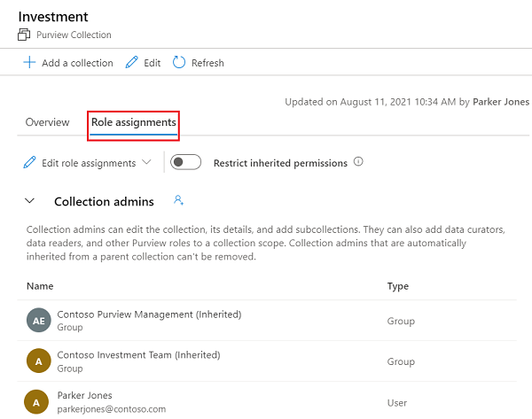The height and width of the screenshot is (419, 532).
Task: Toggle Restrict inherited permissions switch
Action: pos(186,162)
